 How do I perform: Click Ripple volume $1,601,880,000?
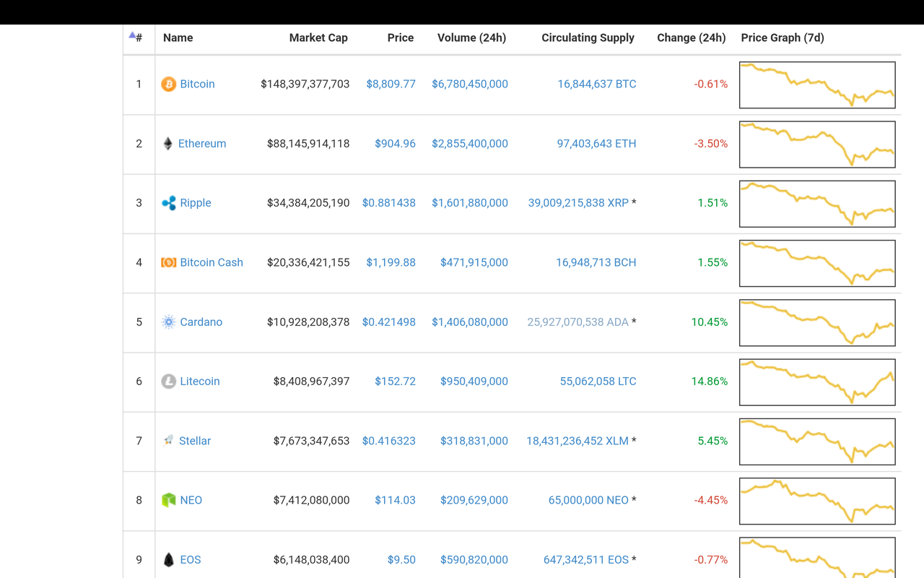[470, 203]
